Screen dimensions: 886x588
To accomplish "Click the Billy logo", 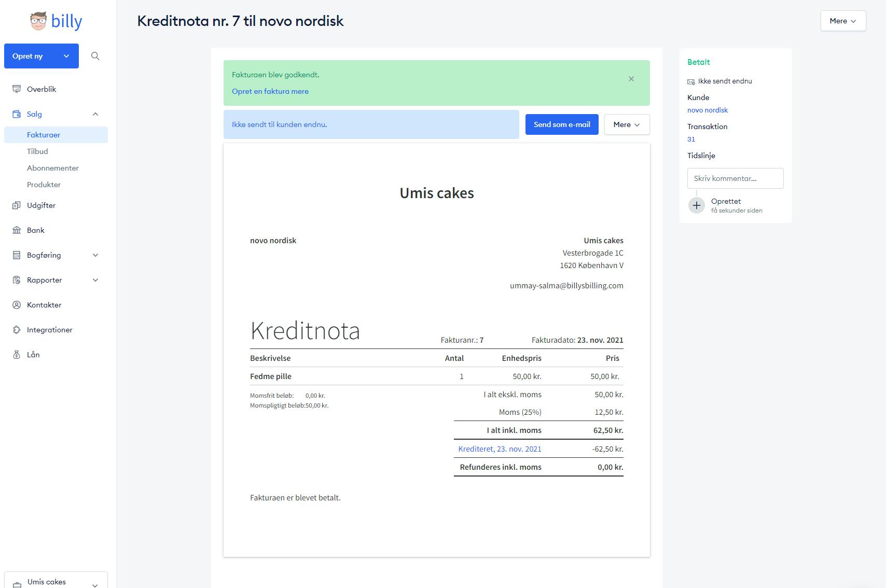I will tap(56, 21).
